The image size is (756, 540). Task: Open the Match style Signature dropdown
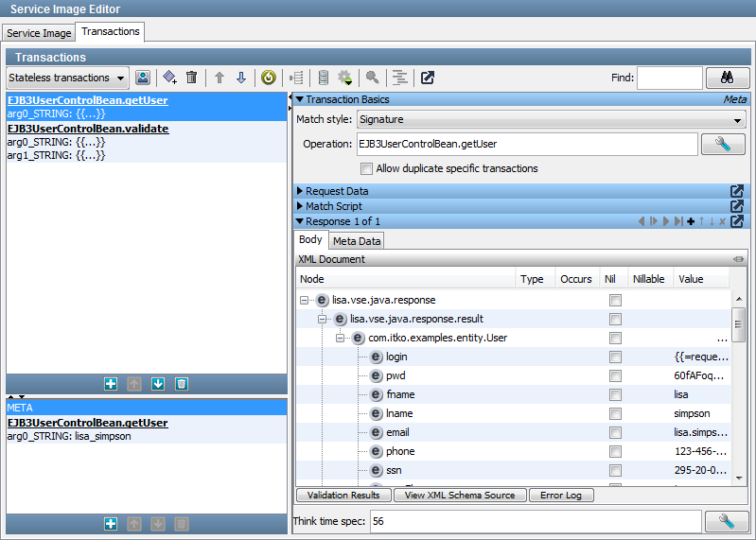tap(551, 120)
